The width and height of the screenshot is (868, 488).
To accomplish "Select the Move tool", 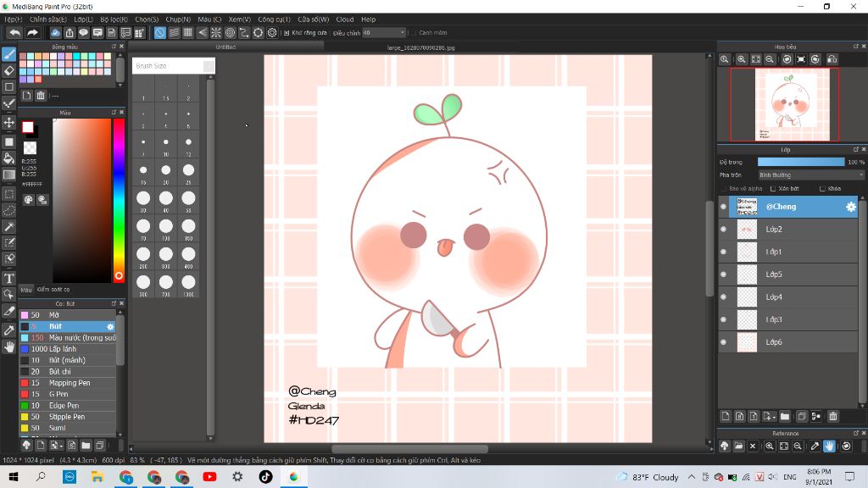I will pyautogui.click(x=8, y=122).
